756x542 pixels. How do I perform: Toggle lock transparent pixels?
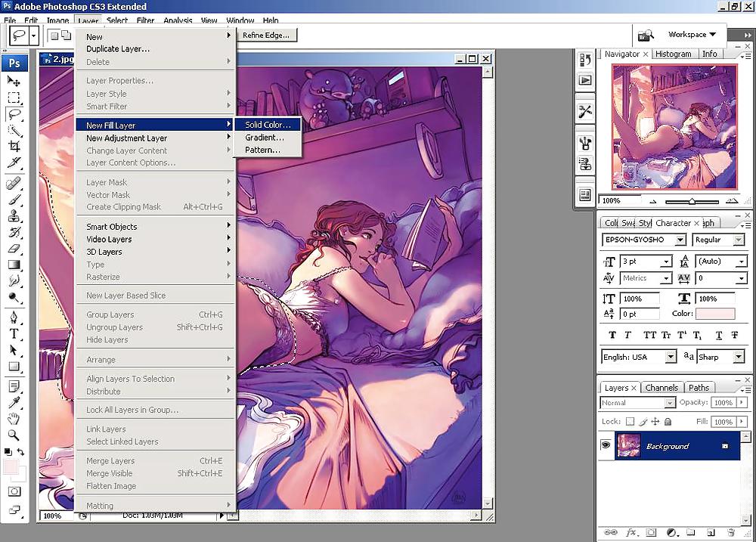630,422
